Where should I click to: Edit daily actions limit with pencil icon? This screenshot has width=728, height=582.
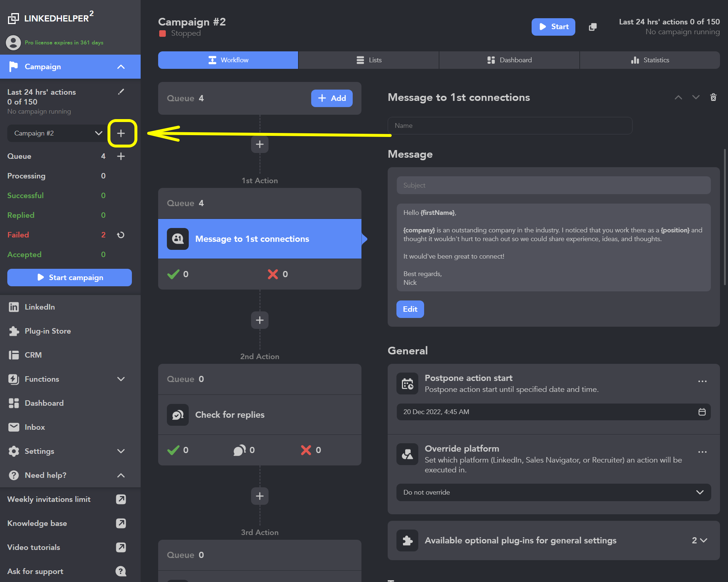point(121,92)
